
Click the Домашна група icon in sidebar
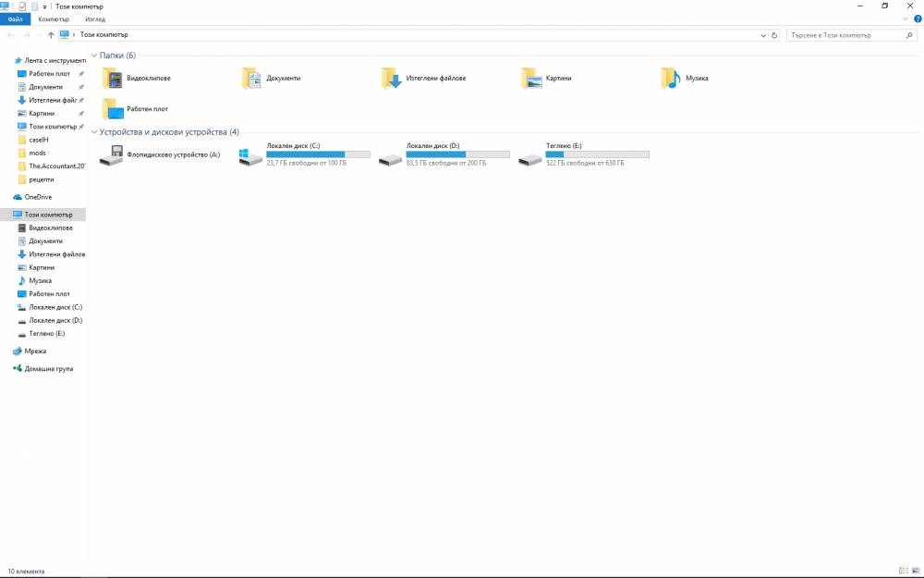[x=18, y=369]
